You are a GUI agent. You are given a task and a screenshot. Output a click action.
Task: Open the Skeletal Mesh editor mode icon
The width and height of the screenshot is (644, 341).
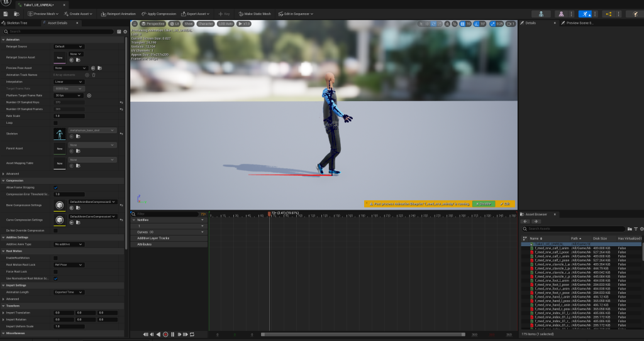point(561,14)
